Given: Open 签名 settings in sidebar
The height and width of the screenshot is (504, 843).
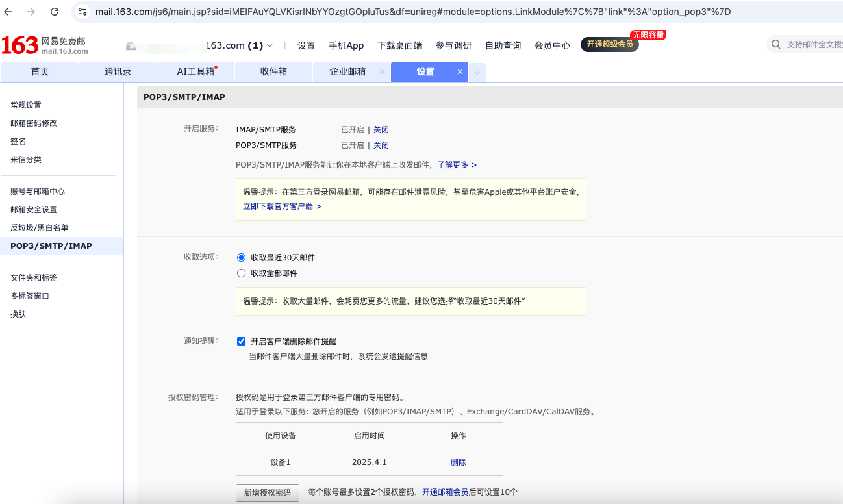Looking at the screenshot, I should [x=18, y=142].
